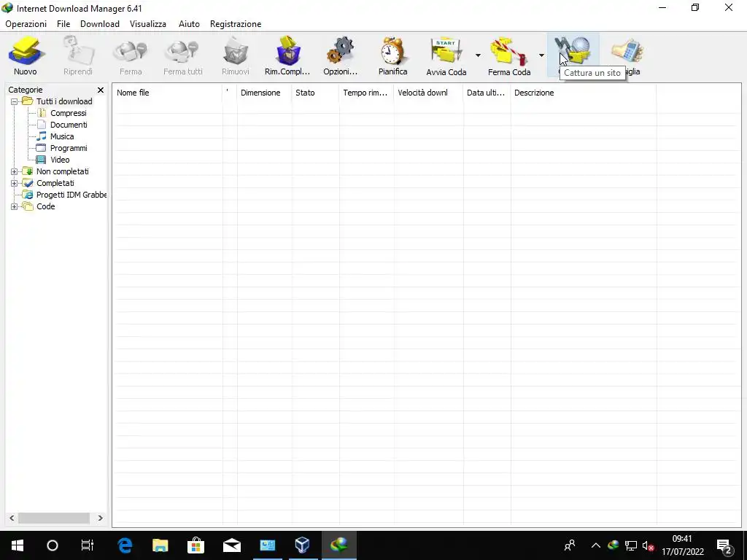
Task: Select the Code folder label
Action: click(46, 206)
